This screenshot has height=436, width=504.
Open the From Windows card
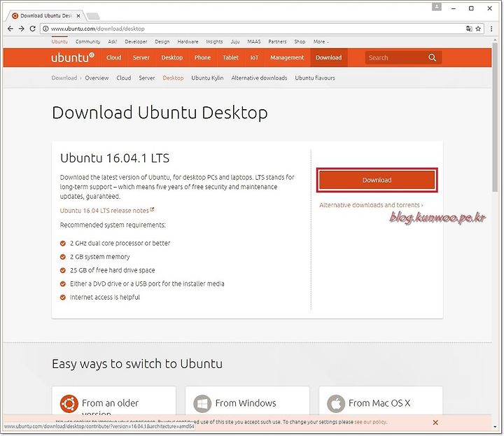pyautogui.click(x=247, y=400)
